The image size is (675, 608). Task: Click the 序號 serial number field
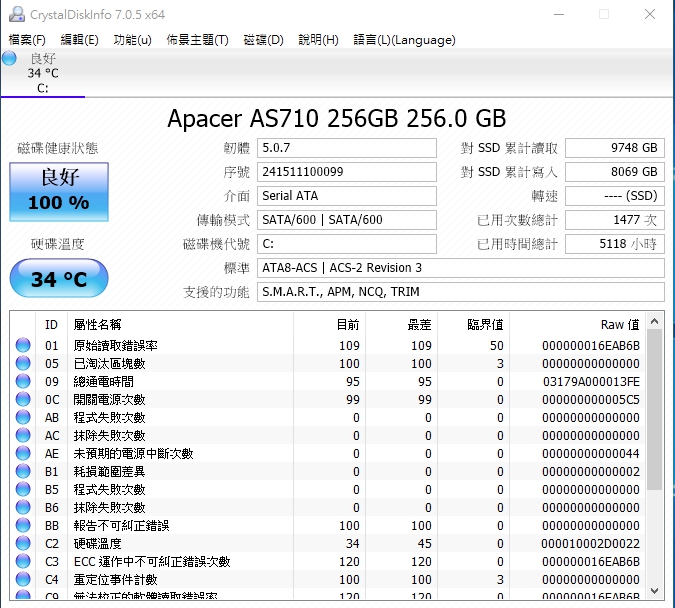click(346, 172)
